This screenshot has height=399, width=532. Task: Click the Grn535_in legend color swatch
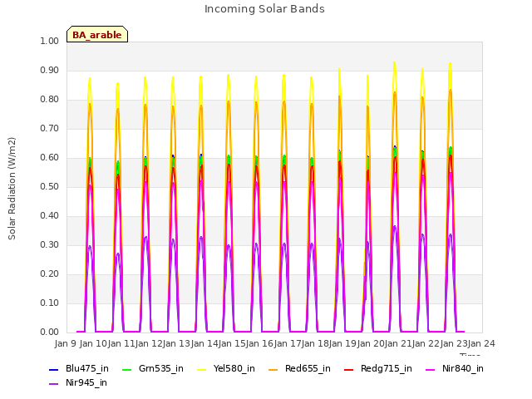tap(126, 369)
